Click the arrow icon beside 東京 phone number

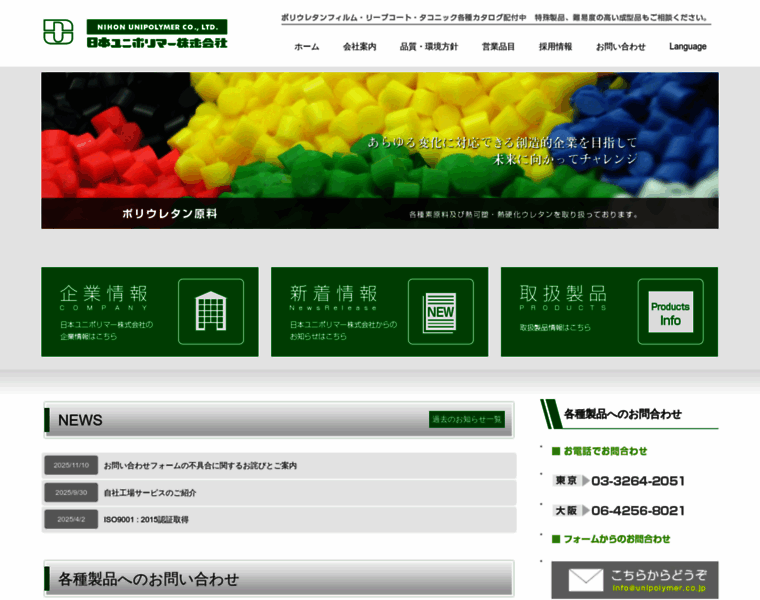click(586, 481)
